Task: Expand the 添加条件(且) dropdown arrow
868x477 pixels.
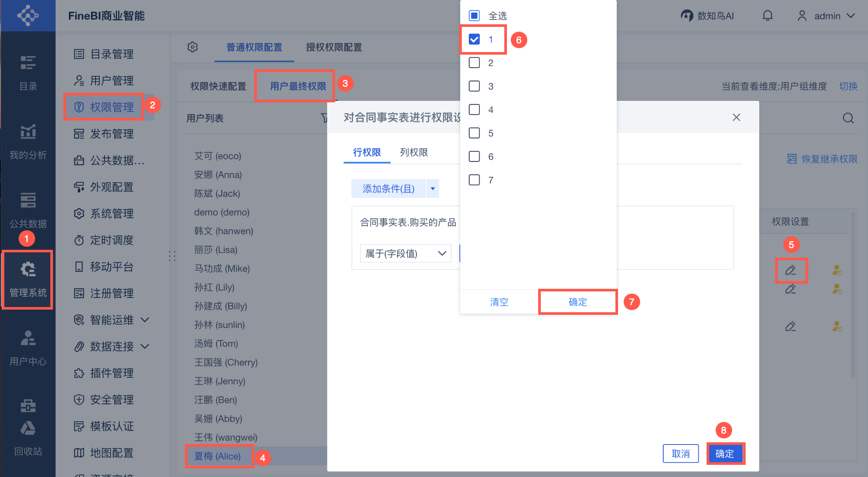Action: coord(433,189)
